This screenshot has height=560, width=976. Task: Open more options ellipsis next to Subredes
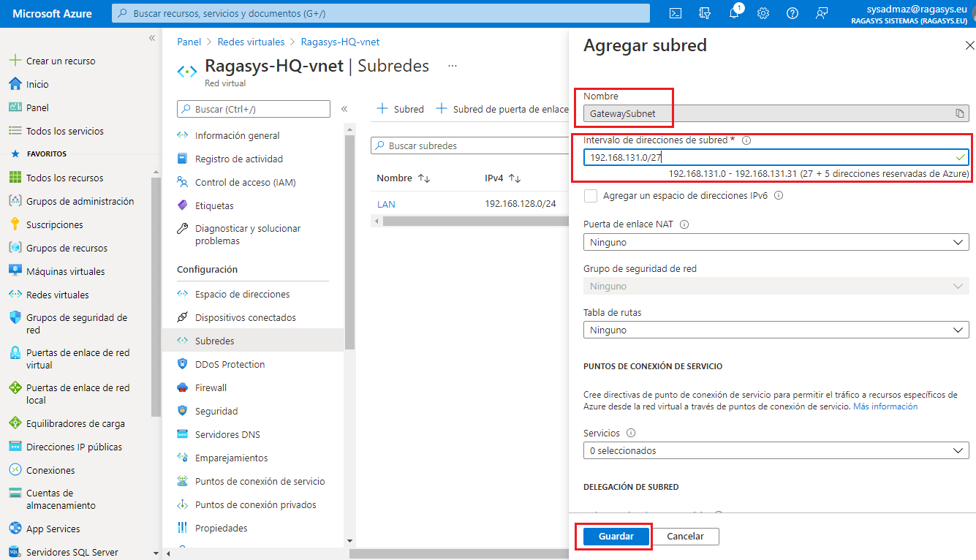click(x=453, y=66)
